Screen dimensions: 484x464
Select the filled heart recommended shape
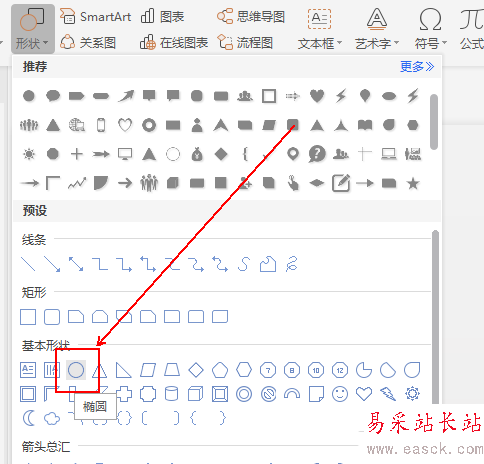317,96
